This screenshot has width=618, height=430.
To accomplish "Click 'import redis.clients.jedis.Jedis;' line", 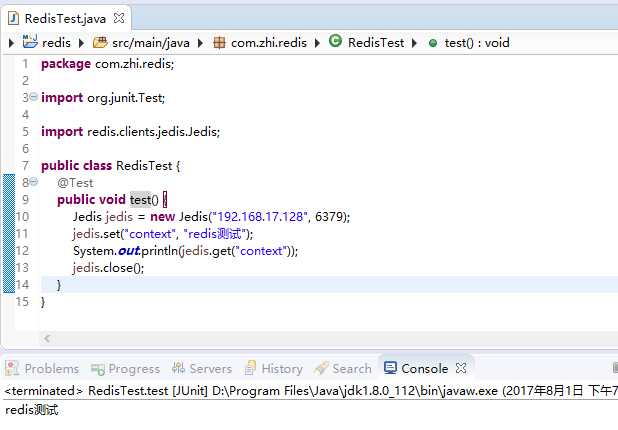I will pos(130,132).
